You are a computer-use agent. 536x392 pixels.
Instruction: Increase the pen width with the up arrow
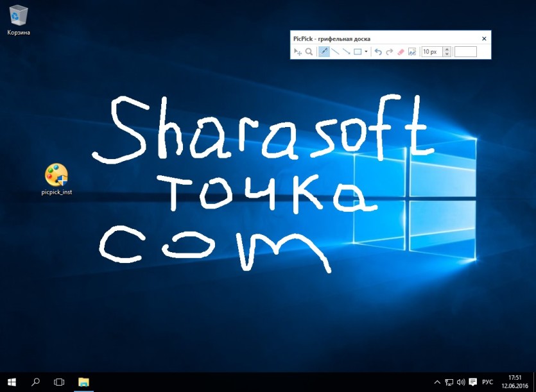point(447,49)
